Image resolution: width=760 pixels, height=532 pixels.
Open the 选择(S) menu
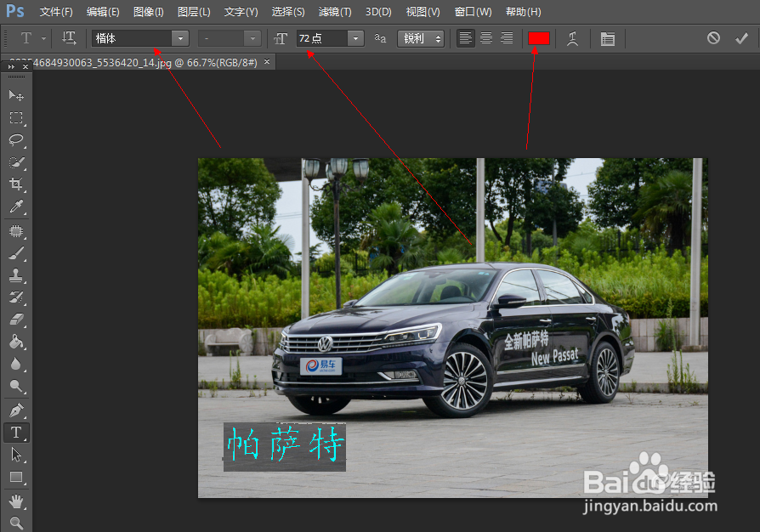[288, 12]
